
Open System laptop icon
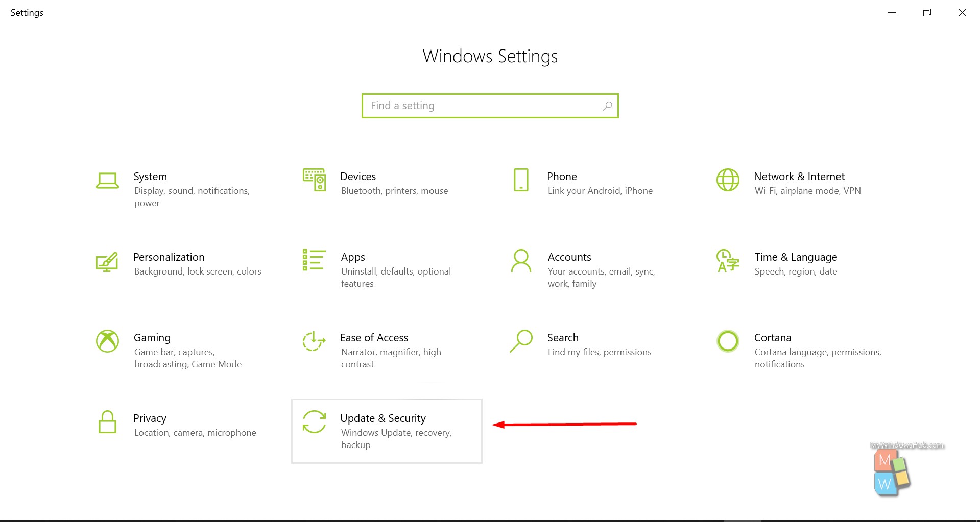pos(107,181)
